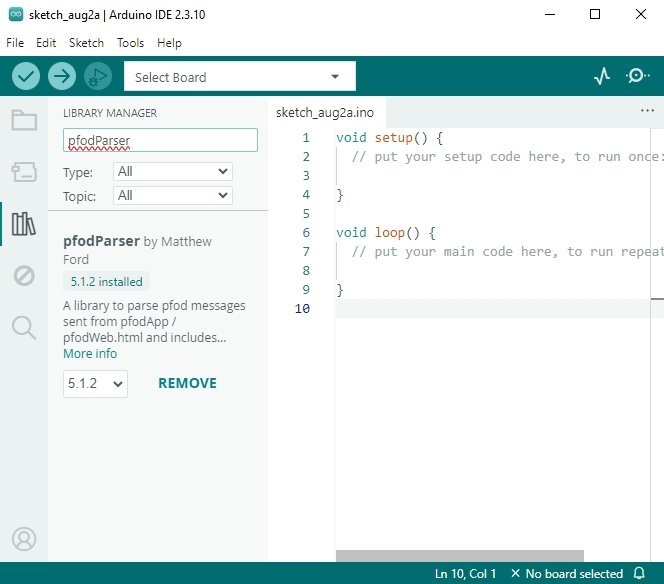Start debugging with the debug icon
The width and height of the screenshot is (664, 584).
coord(98,76)
